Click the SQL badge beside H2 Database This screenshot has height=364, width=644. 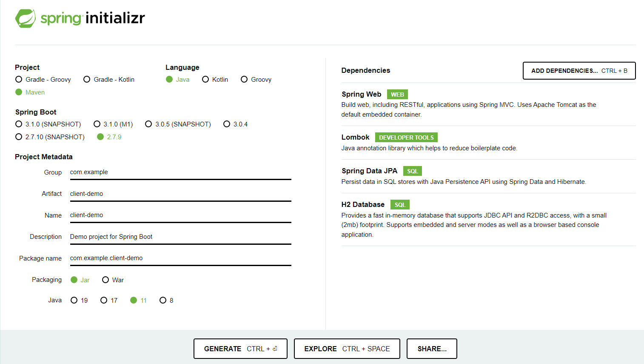tap(400, 205)
